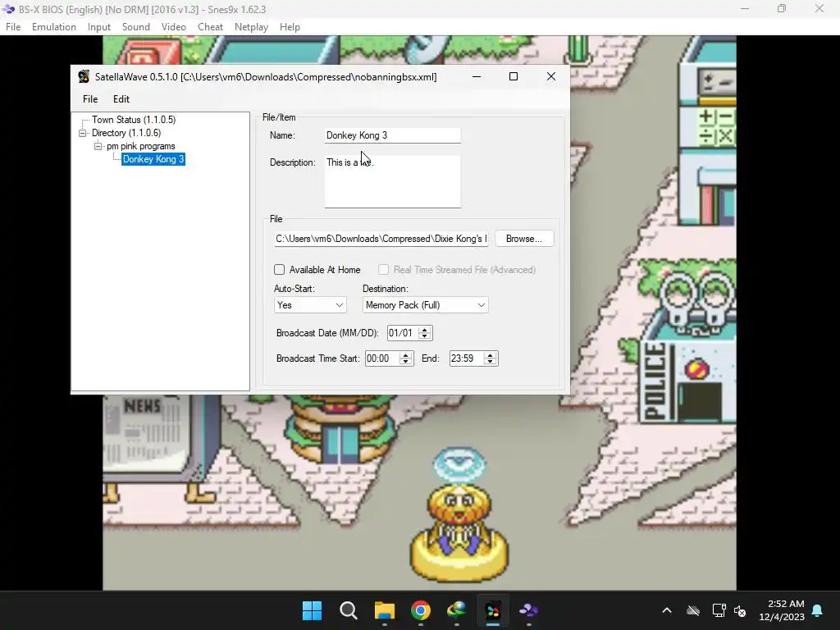Open Google Chrome from taskbar

421,610
